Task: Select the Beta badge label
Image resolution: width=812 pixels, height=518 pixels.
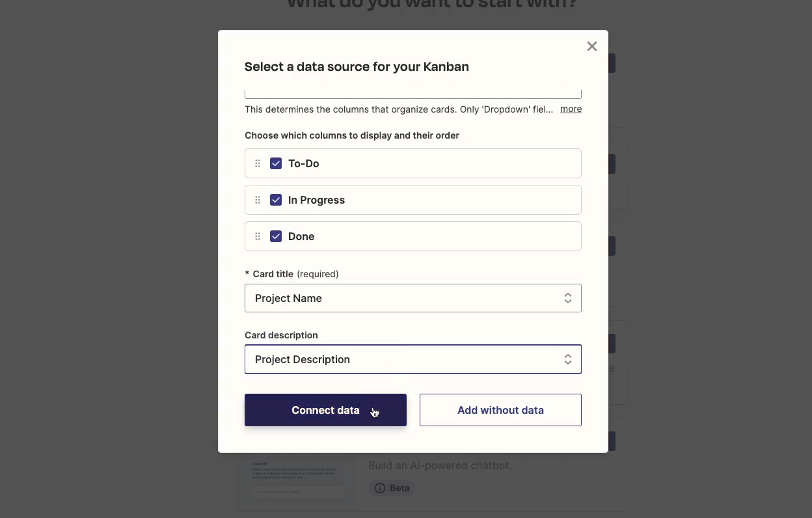Action: 399,488
